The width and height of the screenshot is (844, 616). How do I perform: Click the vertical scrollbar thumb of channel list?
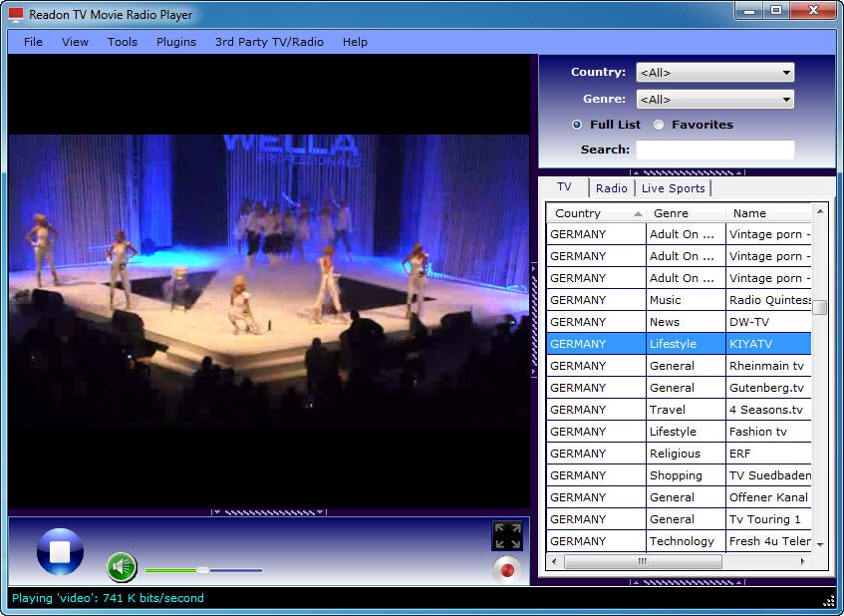coord(820,307)
